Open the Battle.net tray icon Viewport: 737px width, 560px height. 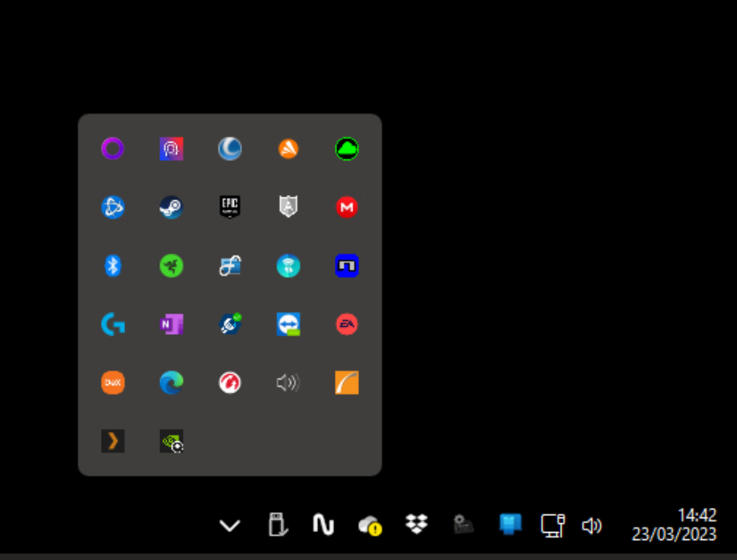113,207
